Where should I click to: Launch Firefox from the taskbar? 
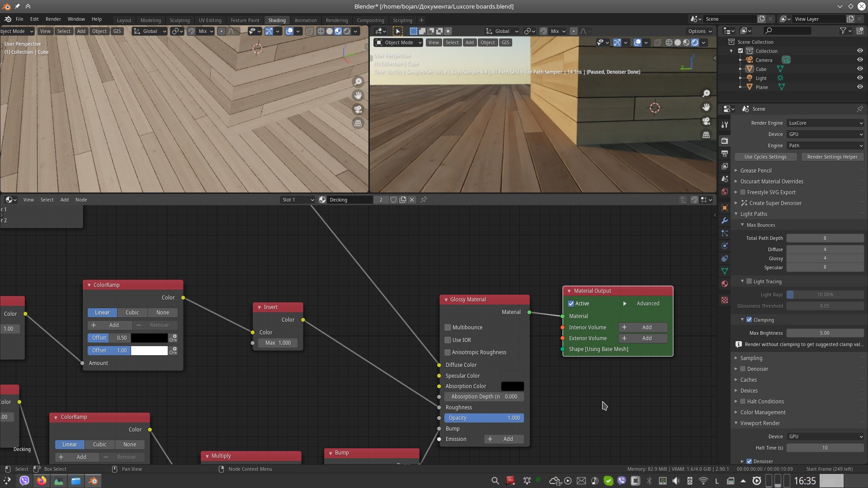coord(42,481)
